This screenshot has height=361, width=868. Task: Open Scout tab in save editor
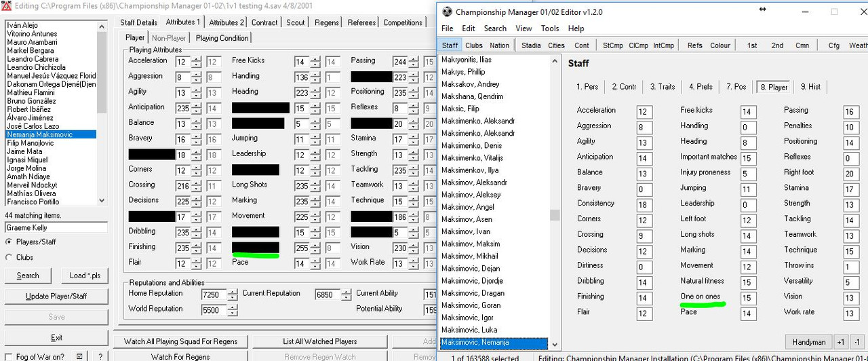(x=296, y=22)
